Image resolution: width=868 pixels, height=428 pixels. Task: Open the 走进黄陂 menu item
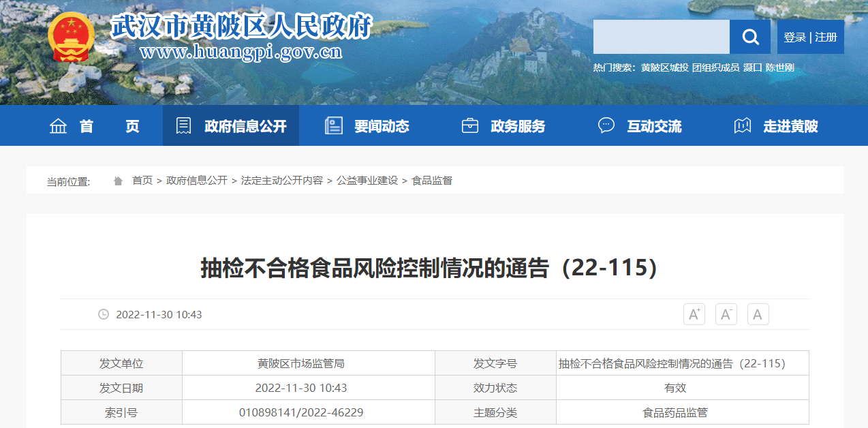(x=776, y=126)
